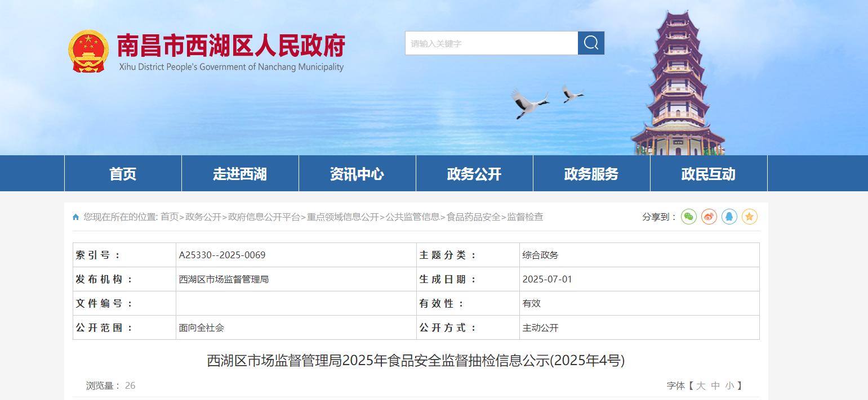
Task: Open 重点领域信息公开 breadcrumb link
Action: tap(343, 217)
